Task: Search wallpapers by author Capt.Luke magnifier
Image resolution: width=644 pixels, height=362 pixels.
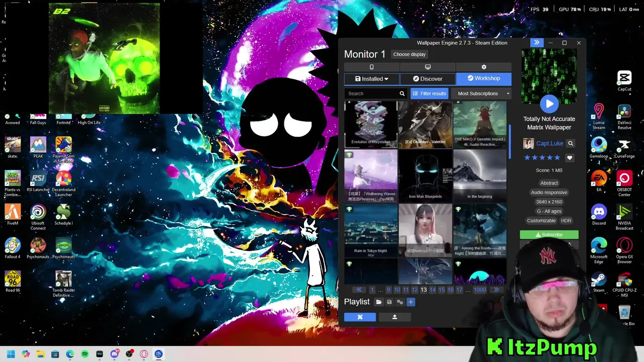Action: tap(571, 143)
